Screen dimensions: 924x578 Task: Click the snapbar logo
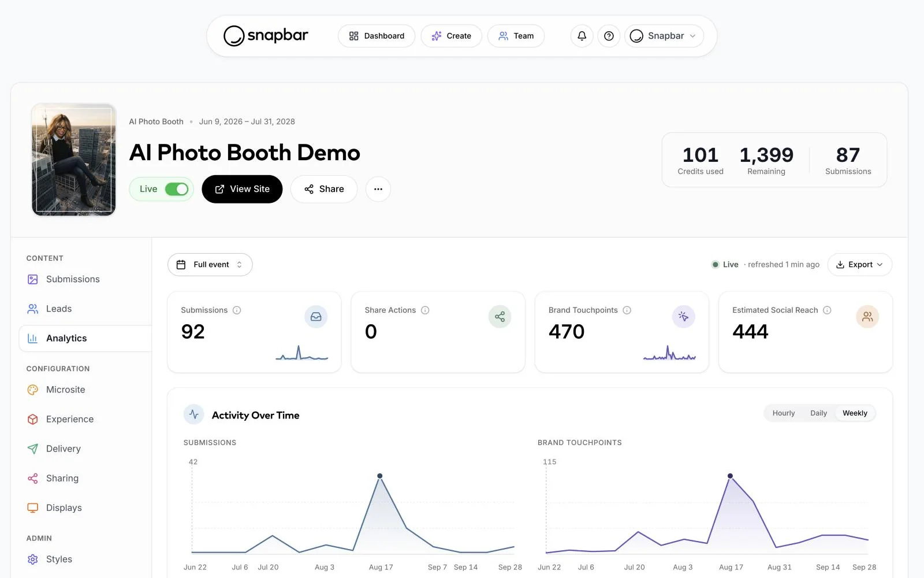click(x=266, y=36)
